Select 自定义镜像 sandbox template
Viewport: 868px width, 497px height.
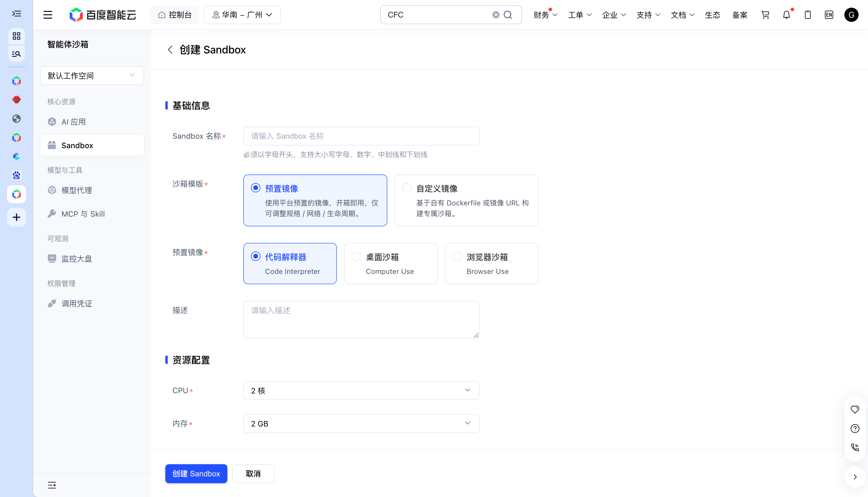pos(466,200)
